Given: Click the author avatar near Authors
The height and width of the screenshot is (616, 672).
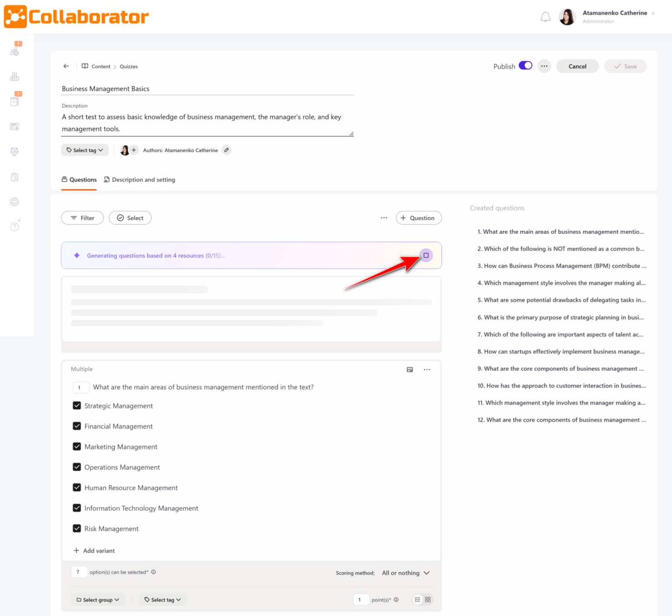Looking at the screenshot, I should [x=125, y=150].
